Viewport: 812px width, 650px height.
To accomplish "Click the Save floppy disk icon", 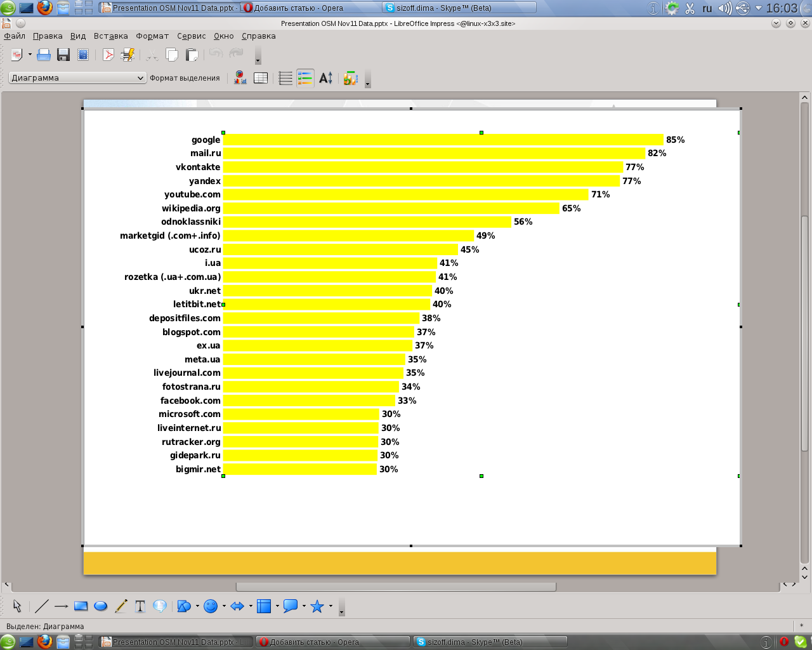I will 63,55.
